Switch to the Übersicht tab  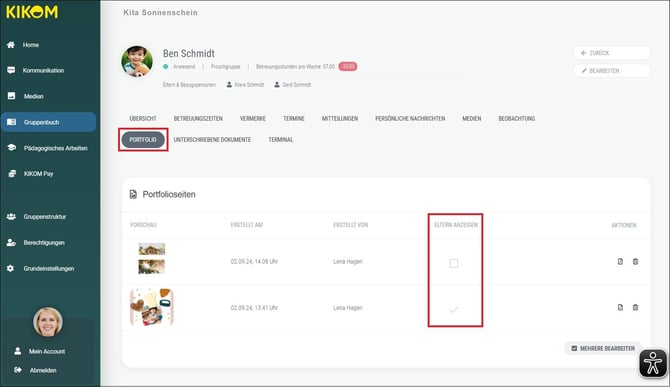click(143, 119)
